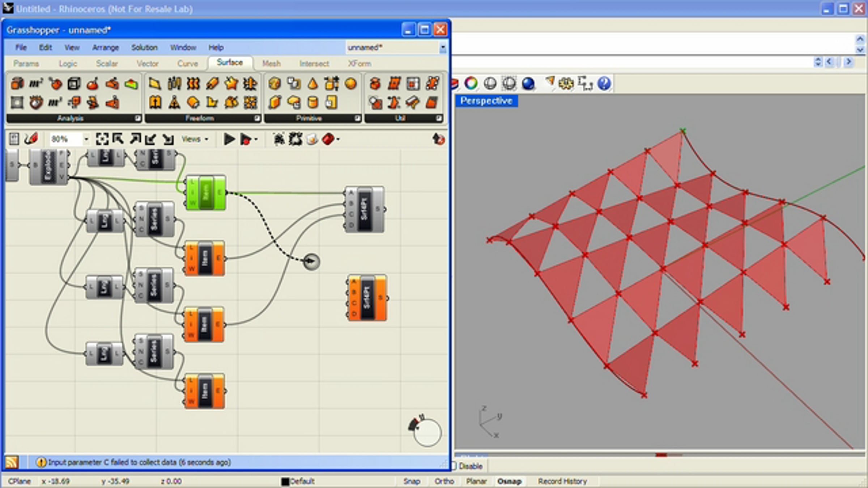This screenshot has width=868, height=488.
Task: Toggle Planar mode in Rhino status bar
Action: (476, 481)
